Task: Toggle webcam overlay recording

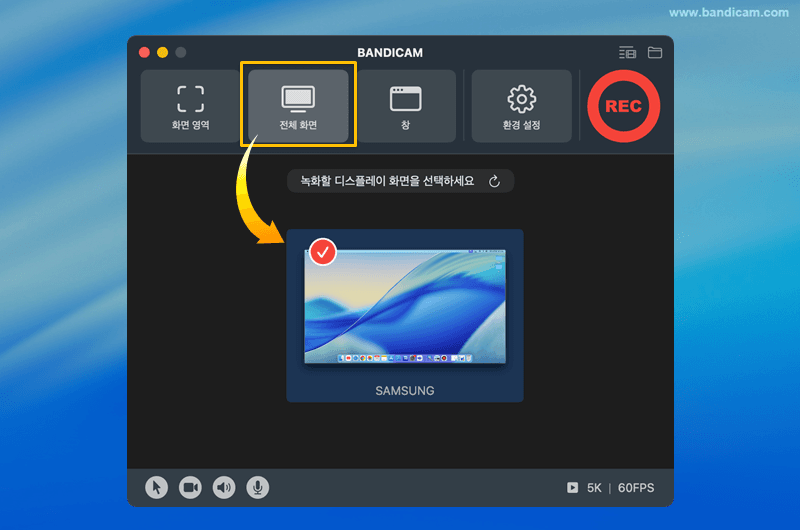Action: [190, 488]
